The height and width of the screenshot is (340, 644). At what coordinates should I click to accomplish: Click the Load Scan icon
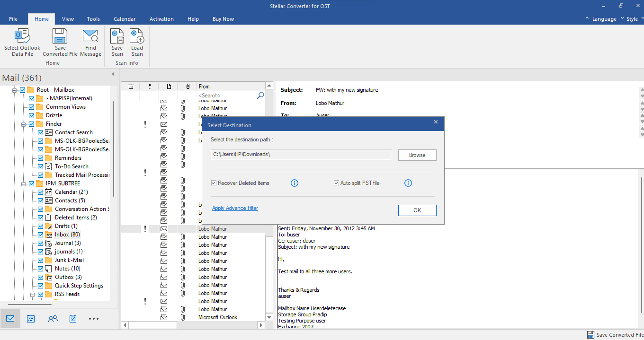pos(137,36)
